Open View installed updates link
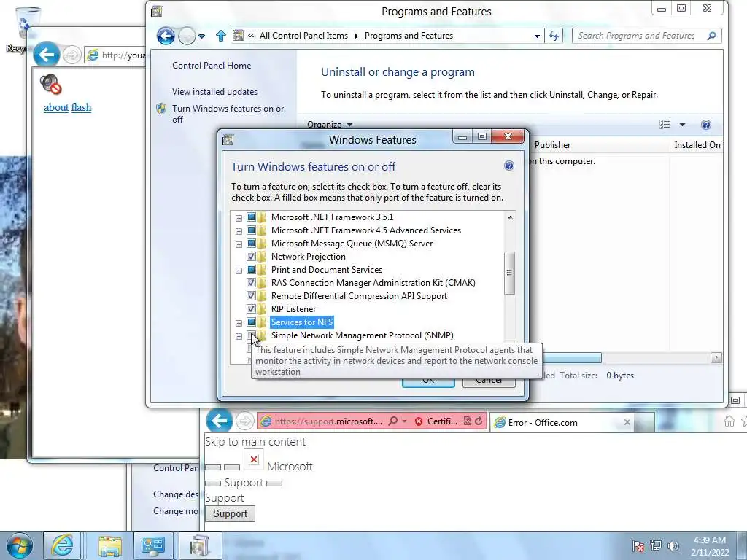Screen dimensions: 747x560 tap(215, 92)
